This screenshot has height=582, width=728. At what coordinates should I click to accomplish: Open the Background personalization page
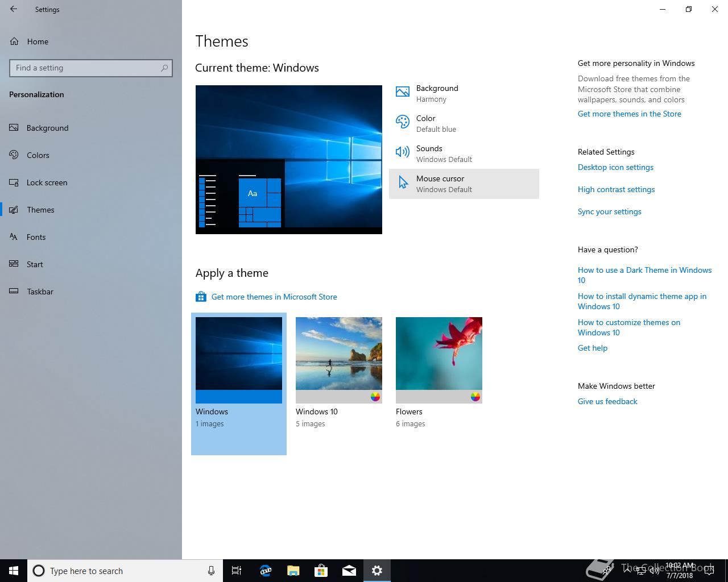point(91,128)
